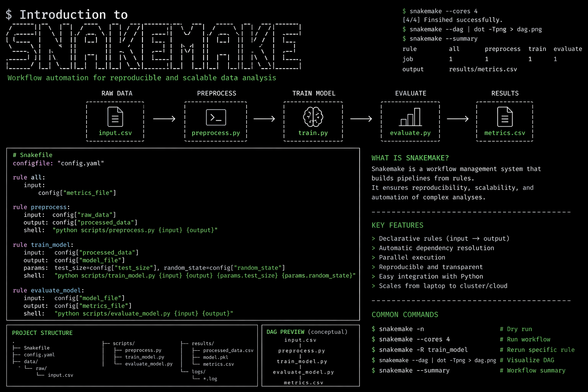Screen dimensions: 588x392
Task: Select the 'results/' folder in project tree
Action: 203,344
